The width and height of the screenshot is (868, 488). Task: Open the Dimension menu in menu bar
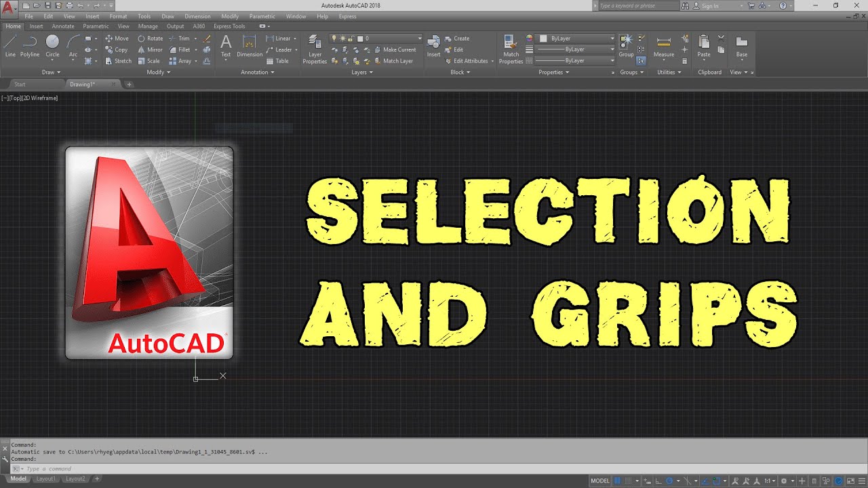coord(197,16)
